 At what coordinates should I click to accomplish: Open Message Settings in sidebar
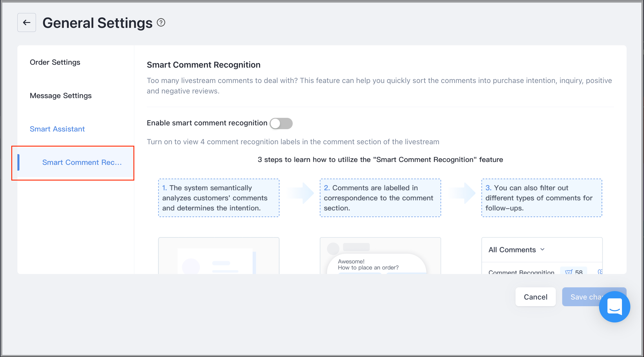(61, 95)
